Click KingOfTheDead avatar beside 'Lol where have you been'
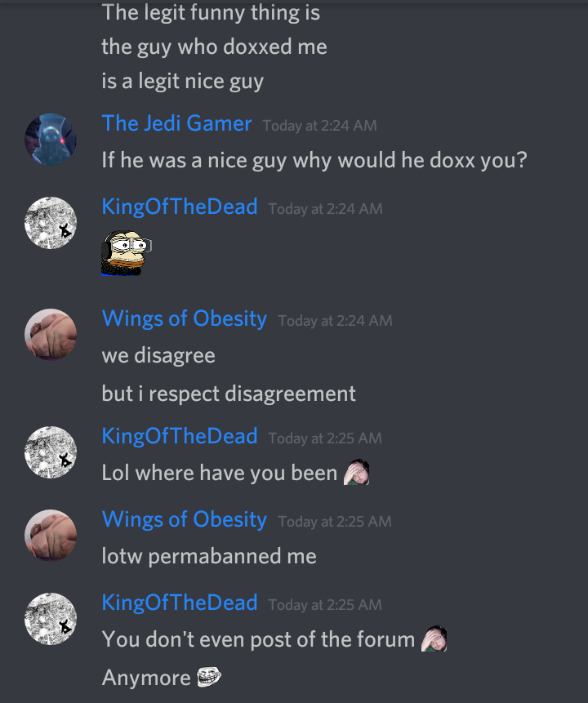The image size is (588, 703). 51,452
